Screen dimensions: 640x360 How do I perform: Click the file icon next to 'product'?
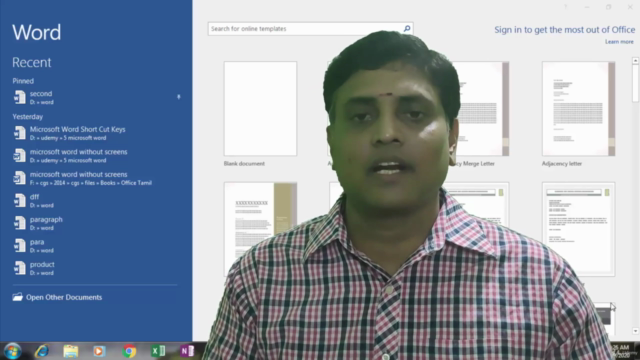coord(20,268)
